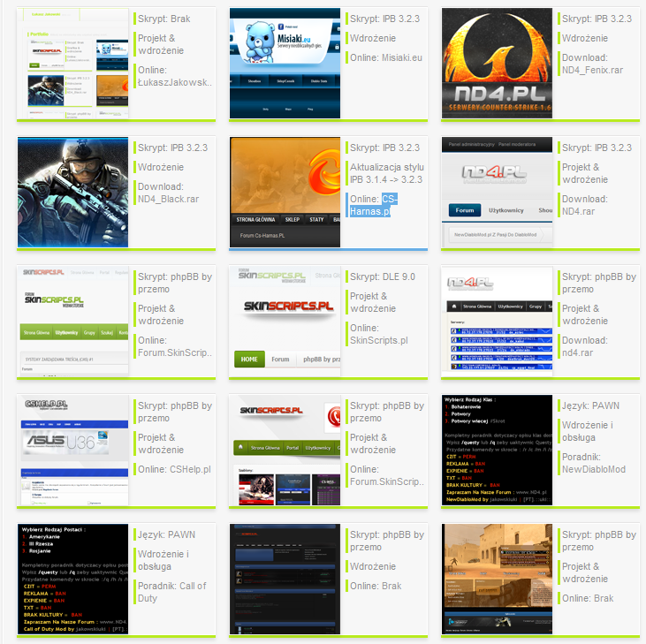Click 'Język: PAWN' on Call of Duty card
The width and height of the screenshot is (646, 644).
[166, 534]
